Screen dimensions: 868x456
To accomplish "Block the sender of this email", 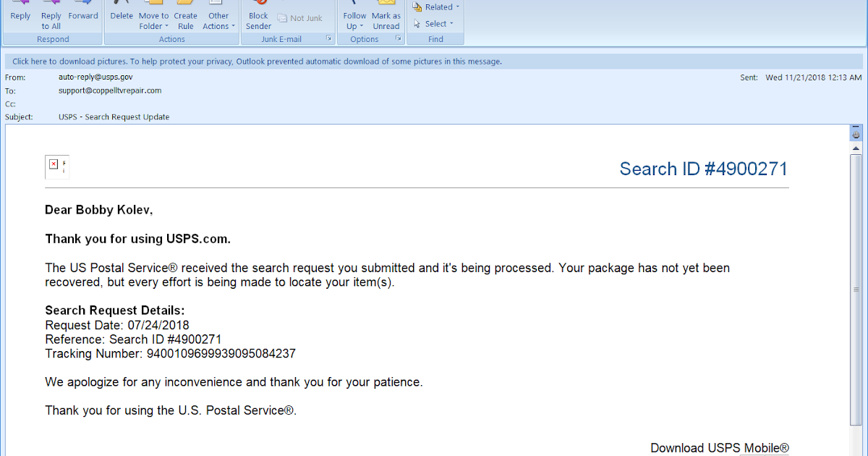I will [258, 16].
